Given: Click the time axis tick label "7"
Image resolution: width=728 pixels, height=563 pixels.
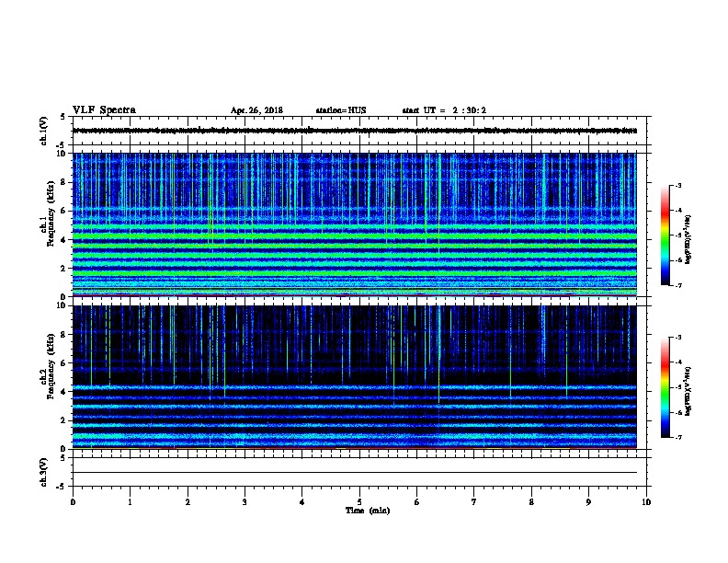Looking at the screenshot, I should coord(474,502).
